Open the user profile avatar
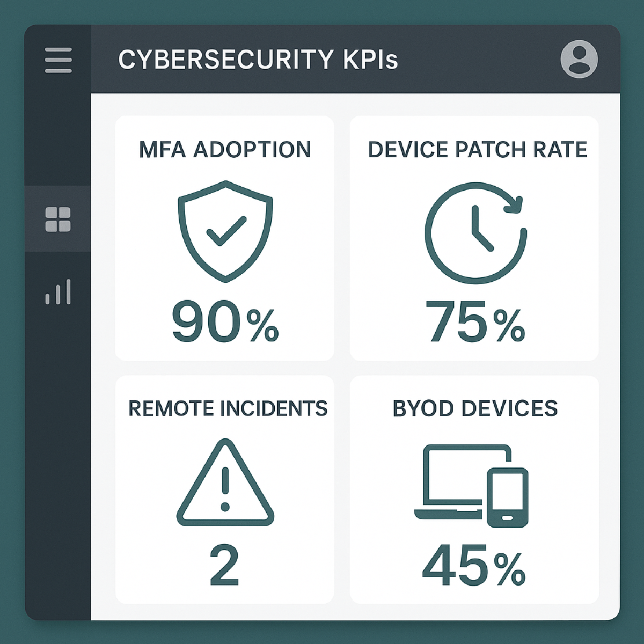644x644 pixels. (x=579, y=59)
